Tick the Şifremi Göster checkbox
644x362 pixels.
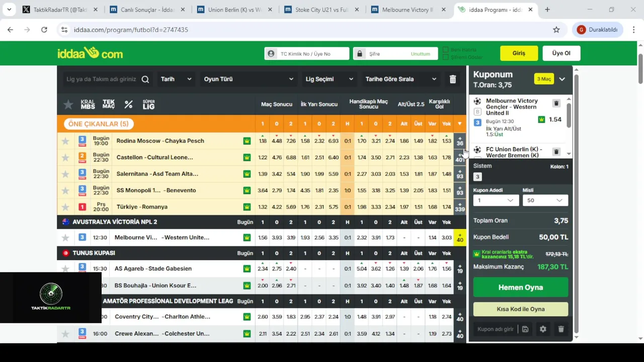(446, 57)
